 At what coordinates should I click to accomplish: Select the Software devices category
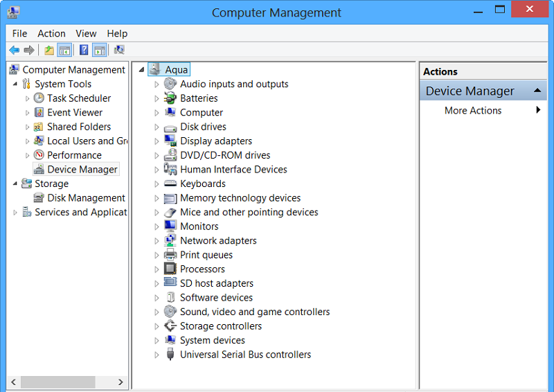click(x=216, y=298)
